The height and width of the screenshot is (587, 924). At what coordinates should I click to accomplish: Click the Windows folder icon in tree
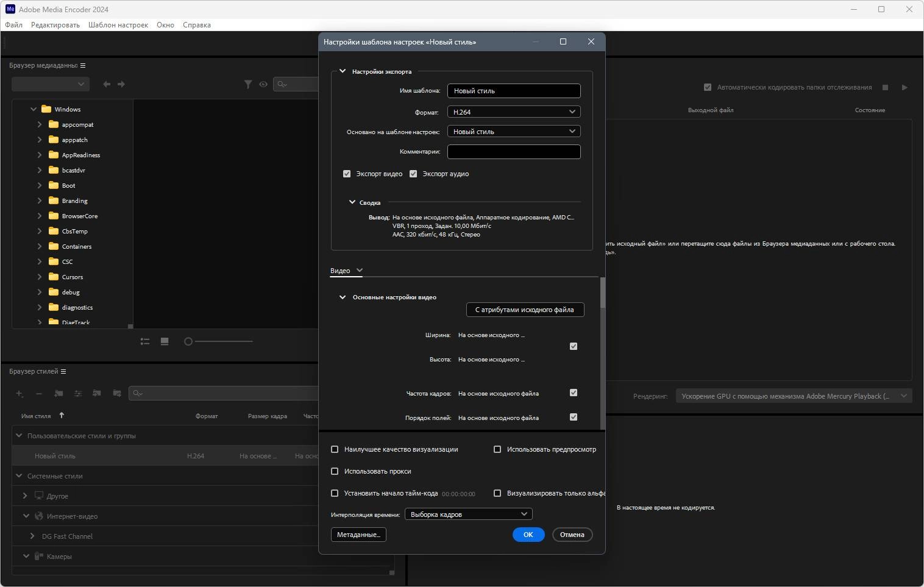(46, 109)
